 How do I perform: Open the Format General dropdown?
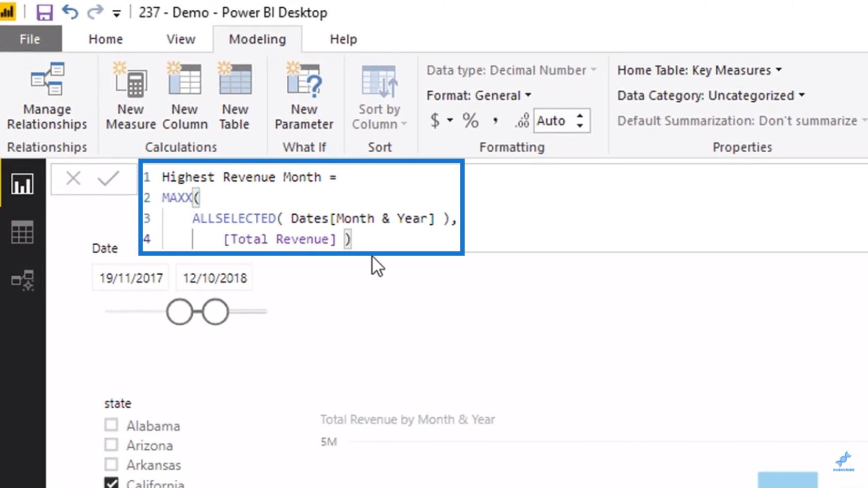tap(479, 96)
